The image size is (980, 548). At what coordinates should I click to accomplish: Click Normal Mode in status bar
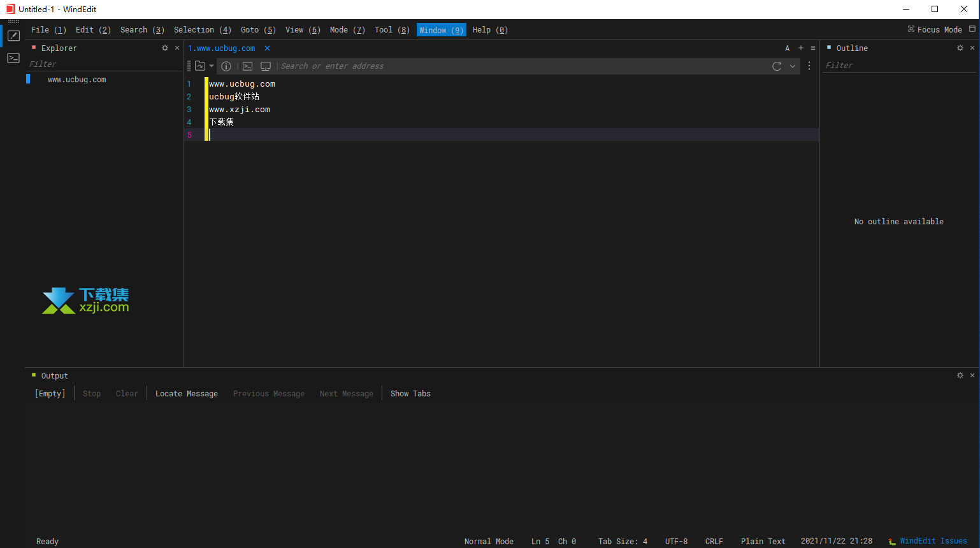click(x=489, y=542)
